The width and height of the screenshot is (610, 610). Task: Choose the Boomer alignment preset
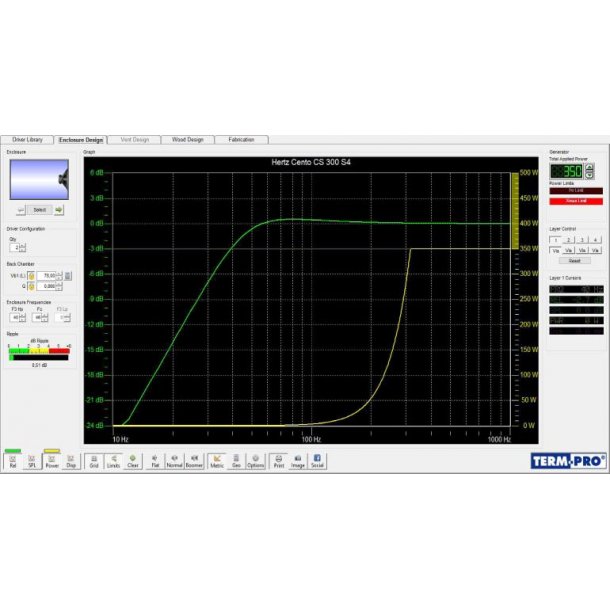click(x=194, y=461)
